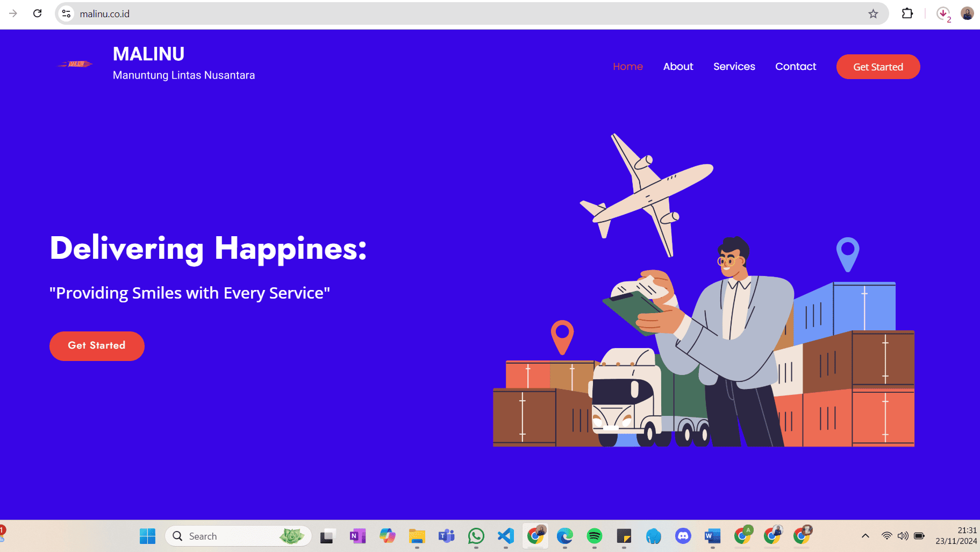View site information icon in address bar
The height and width of the screenshot is (552, 980).
[x=66, y=13]
